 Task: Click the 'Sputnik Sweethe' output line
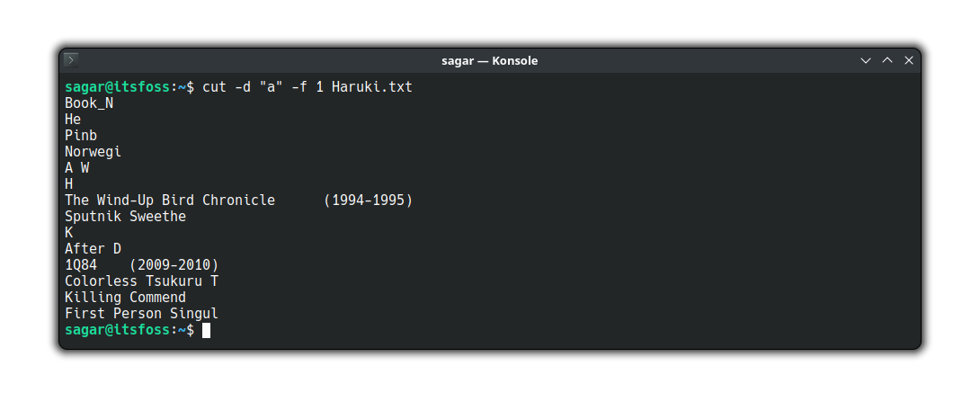tap(125, 217)
